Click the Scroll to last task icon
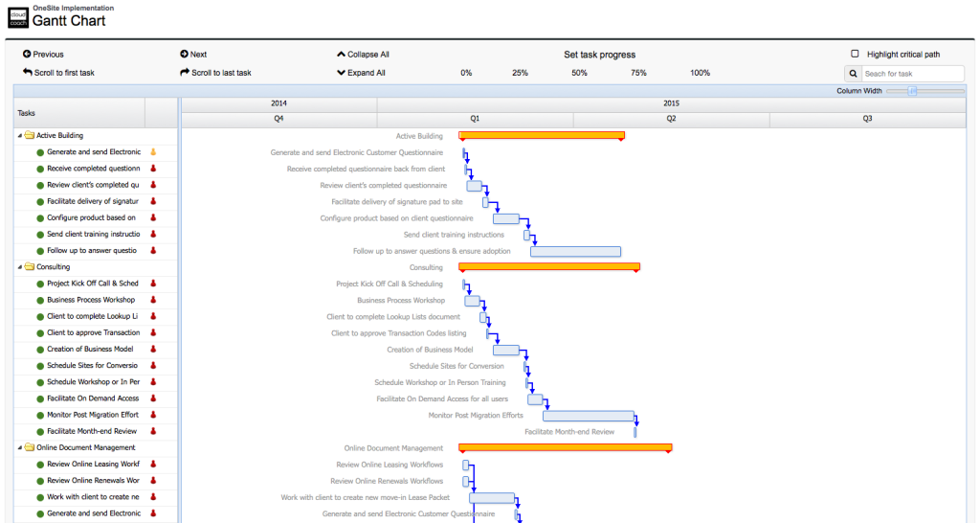 pyautogui.click(x=185, y=73)
